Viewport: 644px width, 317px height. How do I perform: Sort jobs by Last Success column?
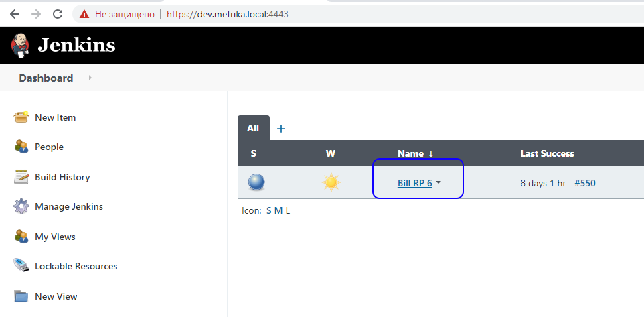tap(547, 153)
